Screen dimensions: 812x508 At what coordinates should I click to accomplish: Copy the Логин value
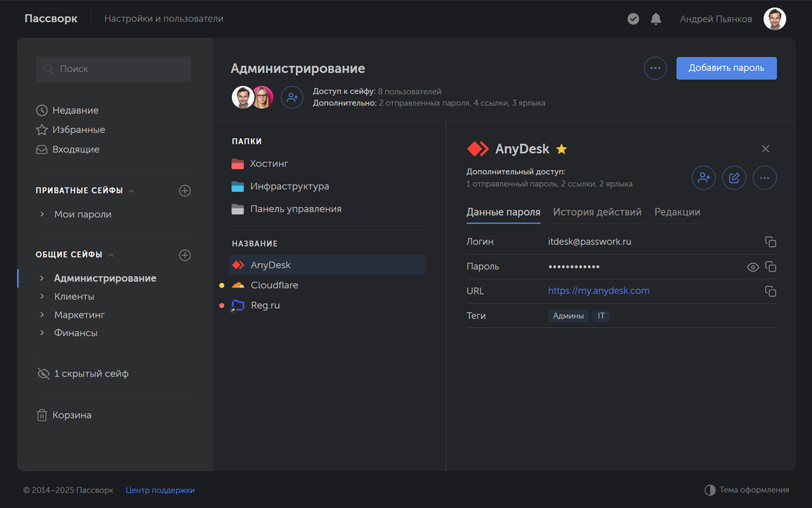771,242
